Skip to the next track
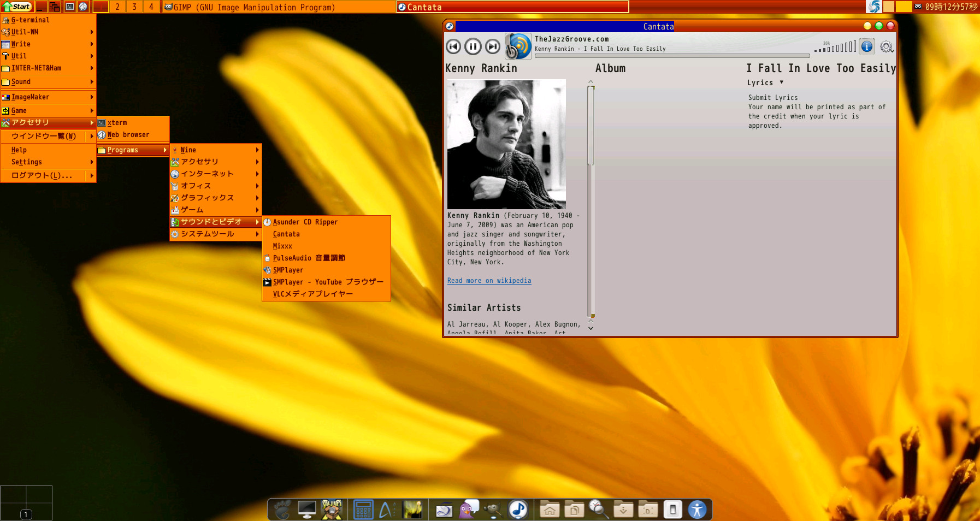980x521 pixels. click(492, 47)
